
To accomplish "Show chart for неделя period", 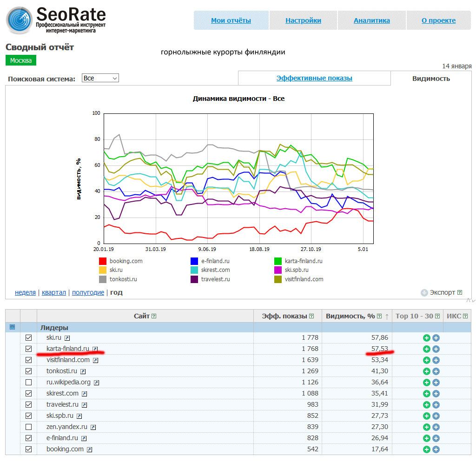I will [x=25, y=293].
